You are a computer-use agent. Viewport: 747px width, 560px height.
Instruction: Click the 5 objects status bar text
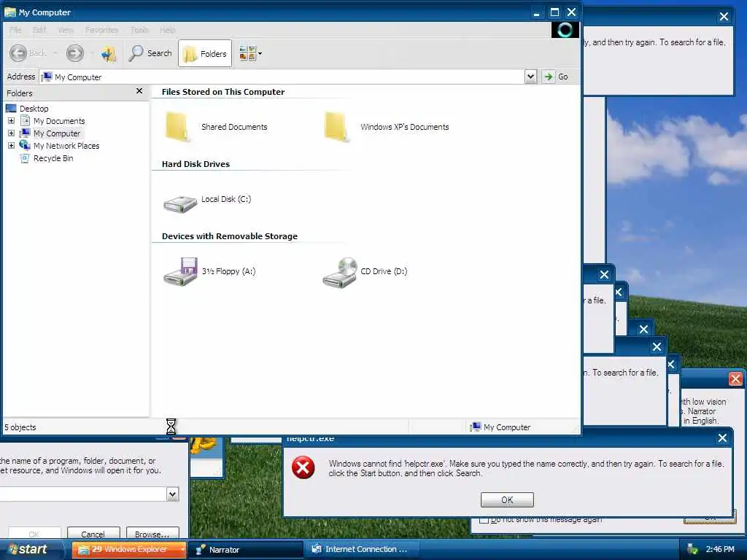20,427
